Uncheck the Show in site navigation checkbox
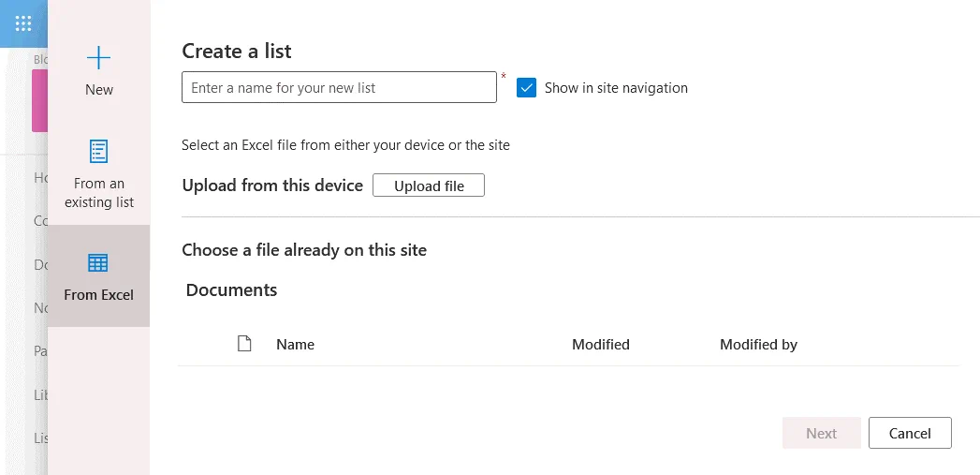The height and width of the screenshot is (475, 980). [527, 88]
